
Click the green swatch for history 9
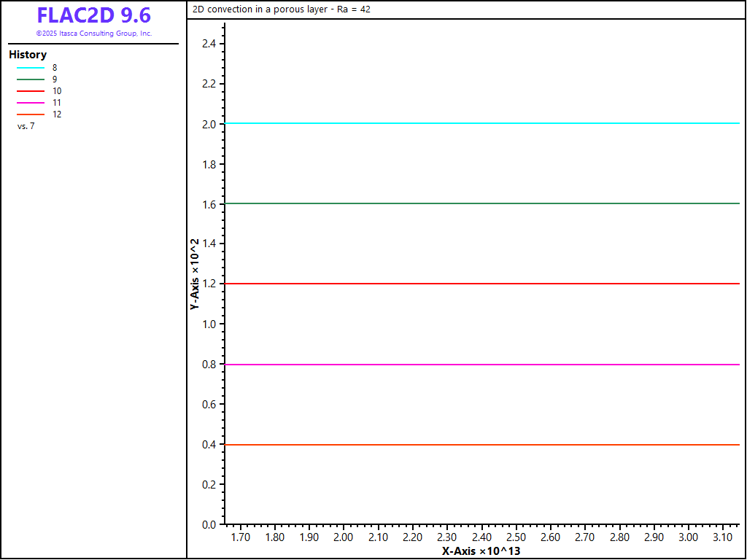coord(31,79)
